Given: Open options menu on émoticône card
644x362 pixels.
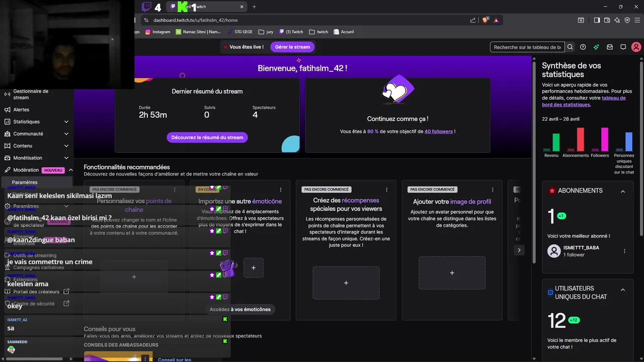Looking at the screenshot, I should (281, 190).
